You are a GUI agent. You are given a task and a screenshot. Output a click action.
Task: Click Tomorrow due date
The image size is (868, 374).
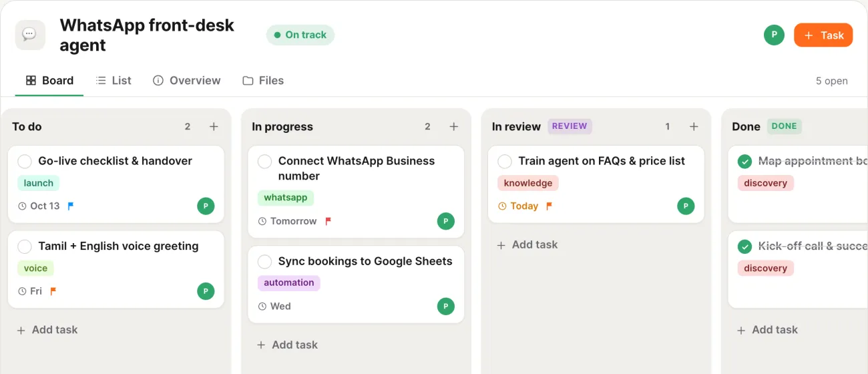[287, 221]
